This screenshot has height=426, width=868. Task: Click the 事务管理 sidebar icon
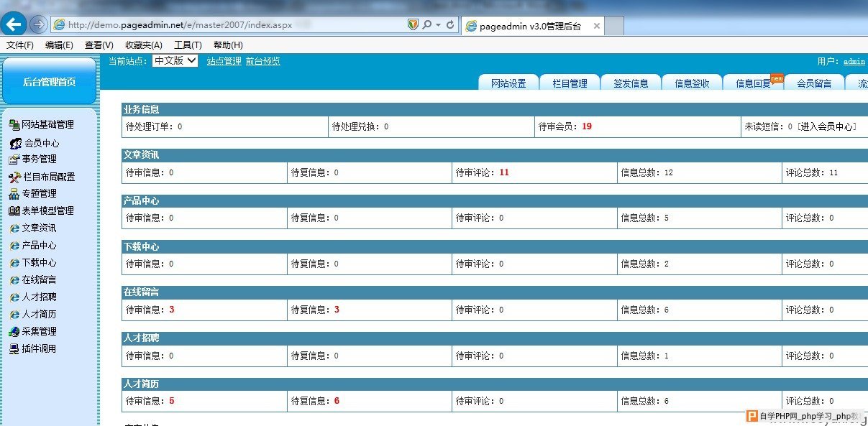[14, 159]
